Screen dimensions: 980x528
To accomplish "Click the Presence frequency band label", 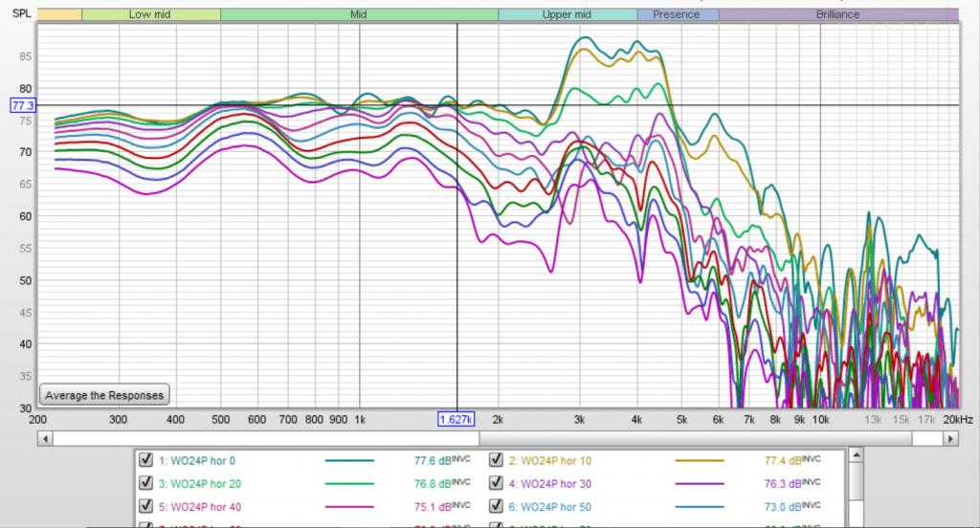I will tap(677, 14).
